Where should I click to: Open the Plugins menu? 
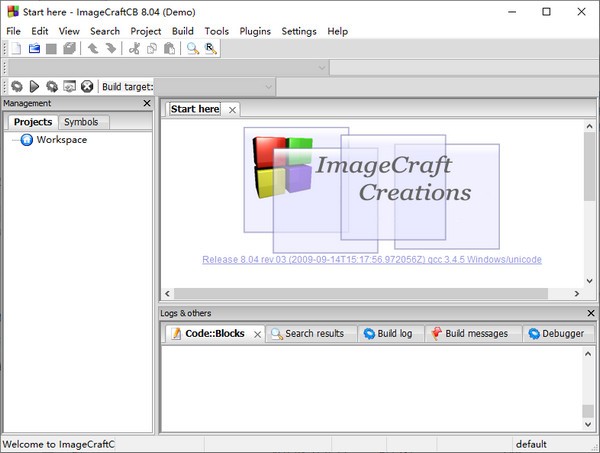255,31
